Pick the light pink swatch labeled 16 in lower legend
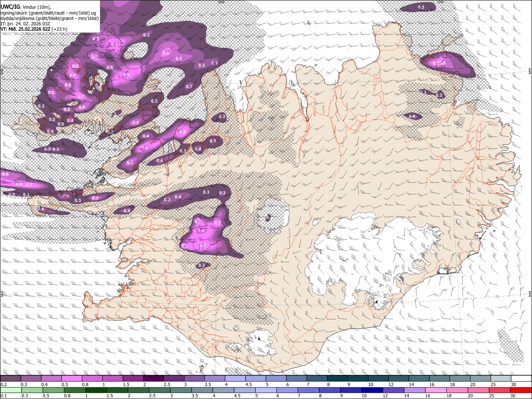Viewport: 532px width, 399px height. coord(436,390)
